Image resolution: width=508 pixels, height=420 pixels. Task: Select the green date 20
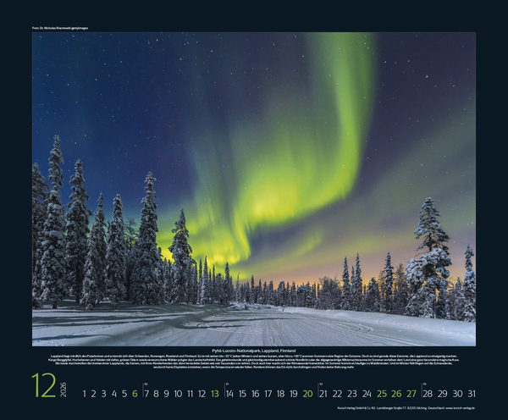click(x=306, y=394)
